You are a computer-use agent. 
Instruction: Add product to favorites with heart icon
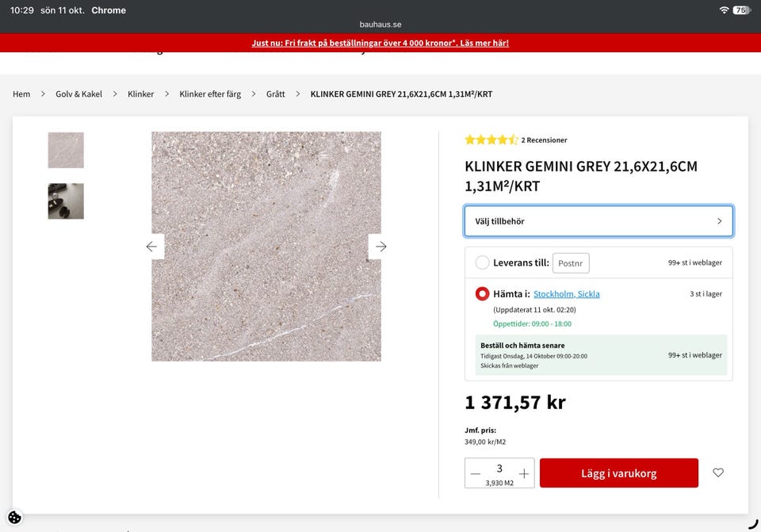[x=718, y=473]
